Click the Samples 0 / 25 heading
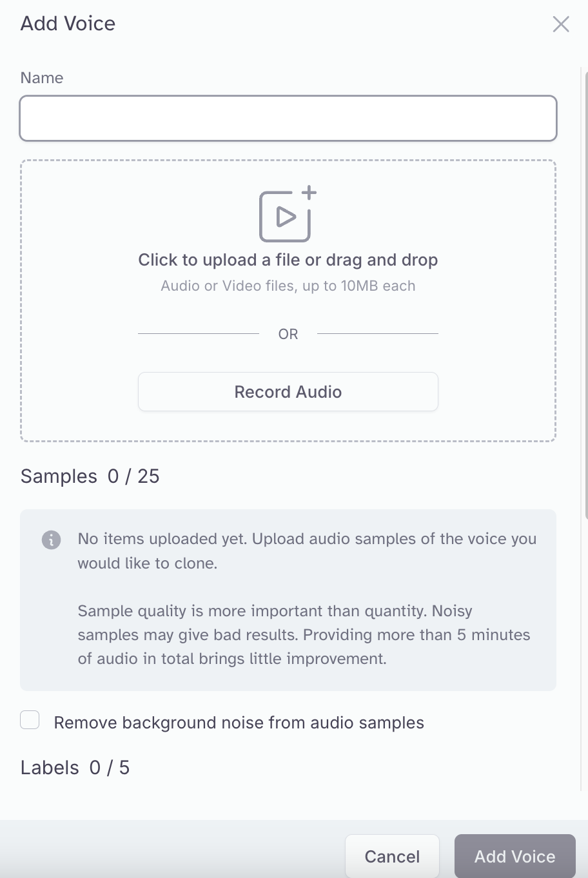Image resolution: width=588 pixels, height=878 pixels. tap(90, 476)
